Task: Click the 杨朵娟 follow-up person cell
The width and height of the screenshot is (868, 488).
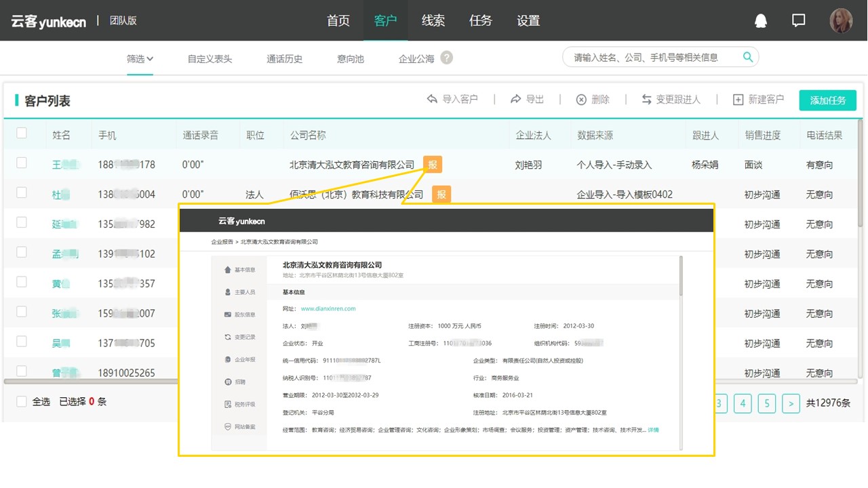Action: (x=705, y=165)
